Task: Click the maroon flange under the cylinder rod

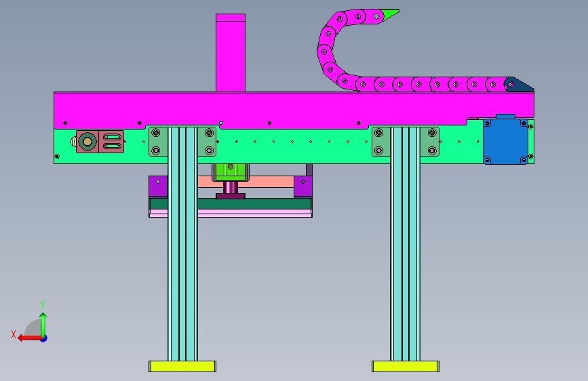Action: click(x=231, y=196)
